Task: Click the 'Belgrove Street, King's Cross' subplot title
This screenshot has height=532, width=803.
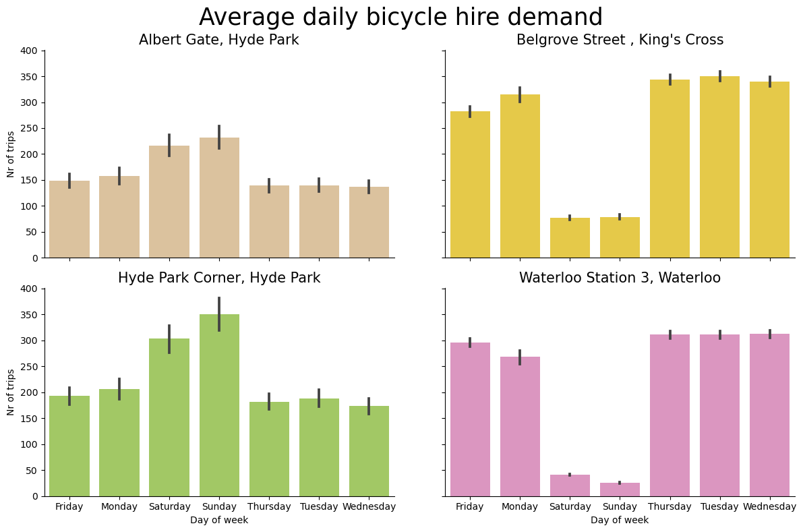Action: click(x=620, y=40)
